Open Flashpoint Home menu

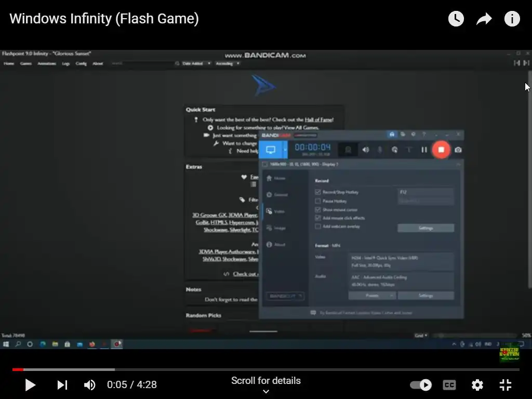9,63
